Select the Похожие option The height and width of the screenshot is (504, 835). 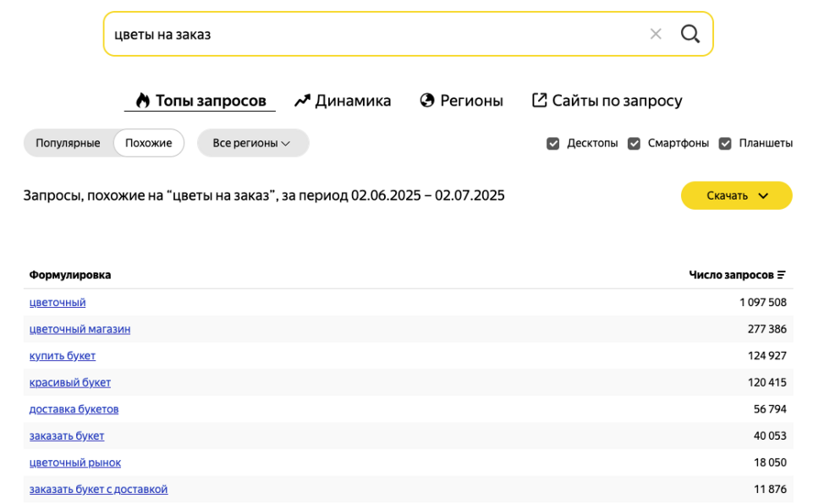[x=148, y=143]
